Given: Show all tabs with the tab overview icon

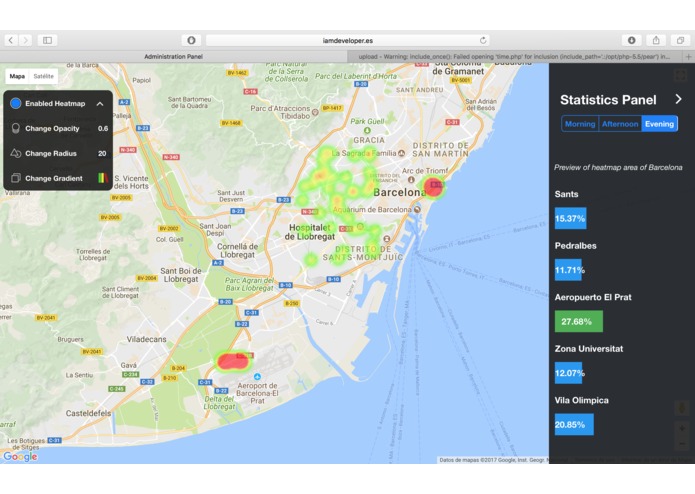Looking at the screenshot, I should (680, 40).
